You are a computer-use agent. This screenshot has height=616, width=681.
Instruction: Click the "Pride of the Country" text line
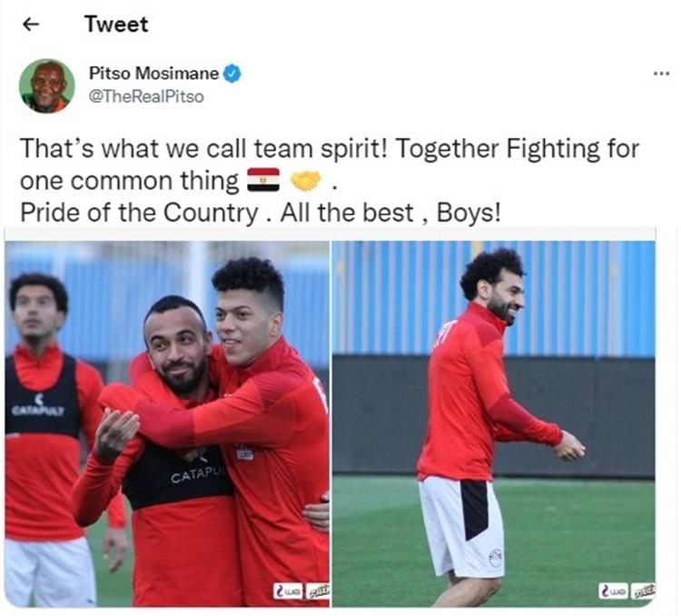[139, 213]
